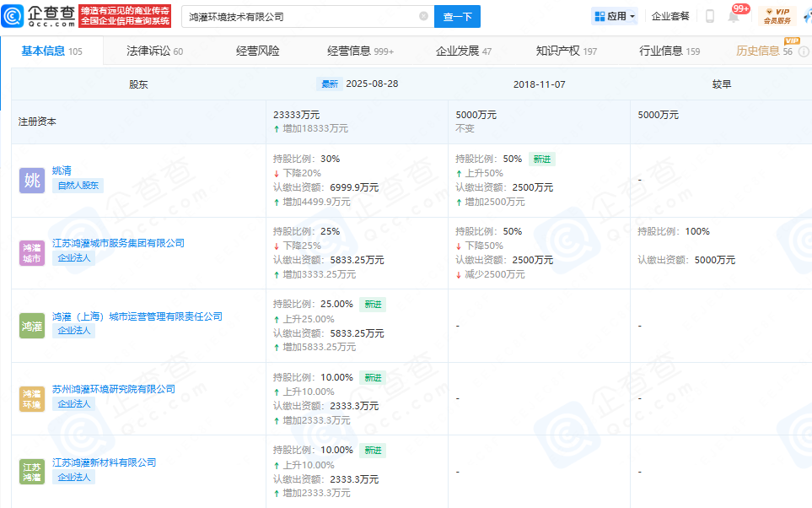This screenshot has width=812, height=508.
Task: Switch to the 基本信息 tab
Action: pyautogui.click(x=51, y=51)
